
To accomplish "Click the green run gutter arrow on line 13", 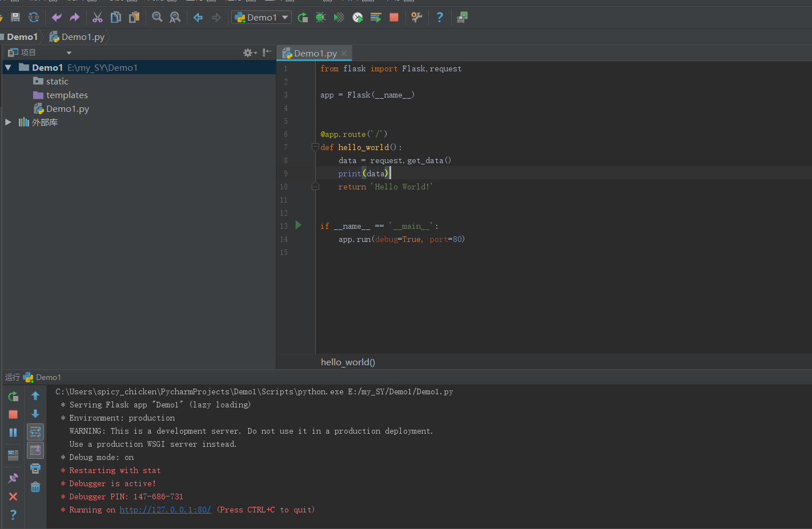I will tap(298, 225).
